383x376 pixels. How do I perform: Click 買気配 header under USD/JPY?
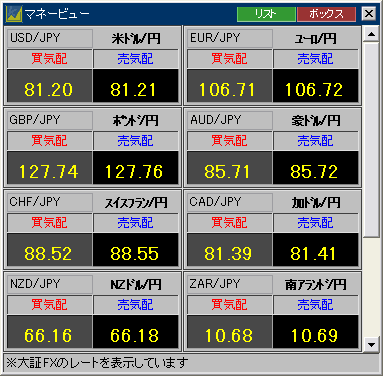coord(50,59)
